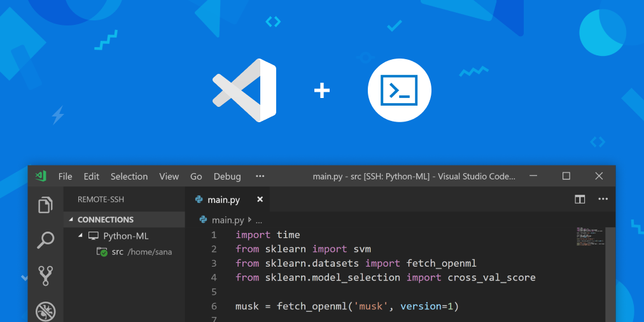Open the Explorer view in activity bar
The width and height of the screenshot is (644, 322).
[x=45, y=205]
